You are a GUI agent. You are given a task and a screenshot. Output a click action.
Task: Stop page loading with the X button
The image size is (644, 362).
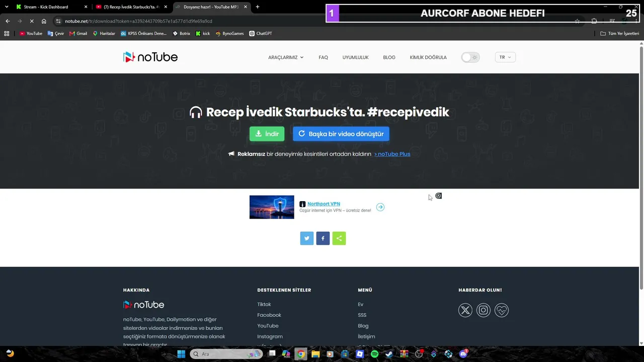(31, 21)
